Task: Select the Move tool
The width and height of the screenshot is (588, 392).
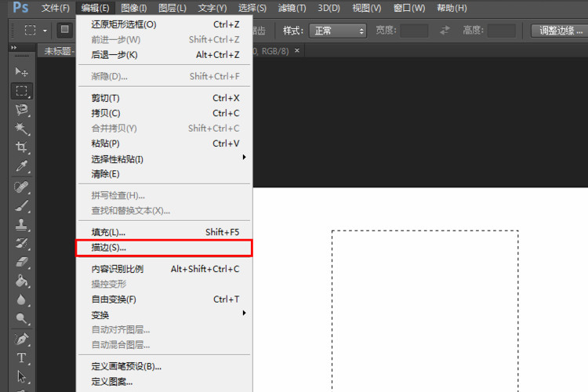Action: pos(21,71)
